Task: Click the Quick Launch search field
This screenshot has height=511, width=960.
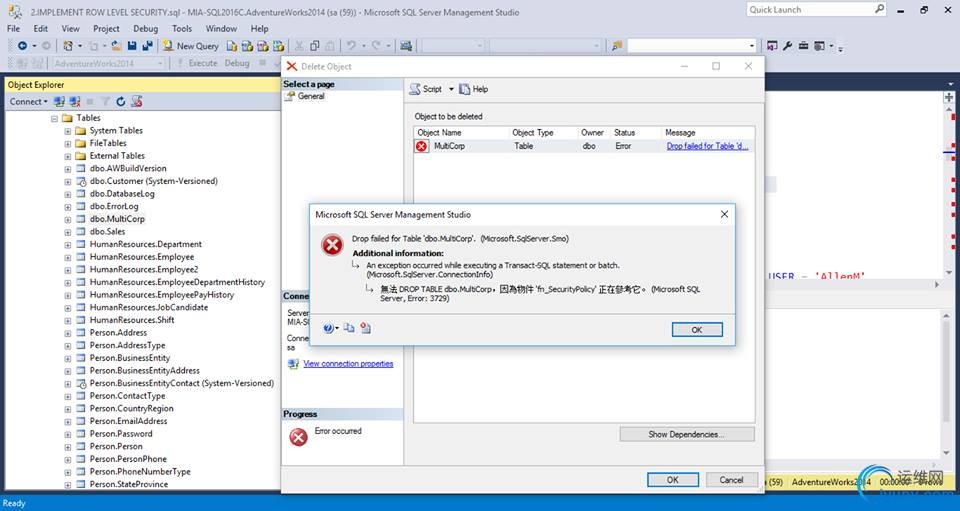Action: tap(809, 10)
